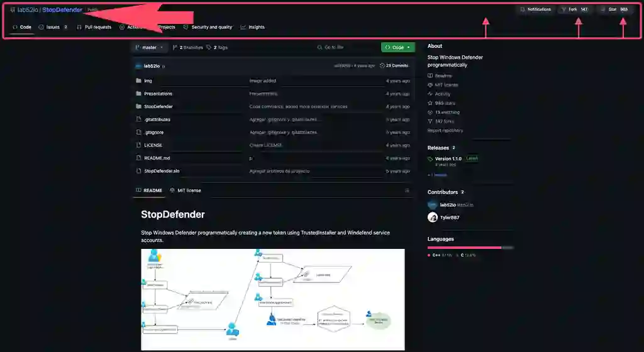The height and width of the screenshot is (352, 644).
Task: Open the .gitattributes file
Action: click(157, 119)
